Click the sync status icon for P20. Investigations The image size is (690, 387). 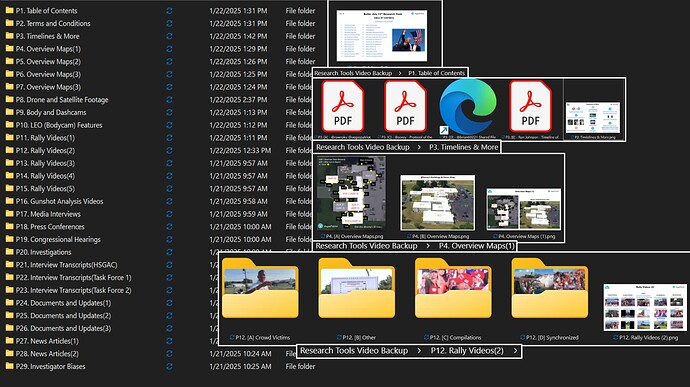click(169, 252)
